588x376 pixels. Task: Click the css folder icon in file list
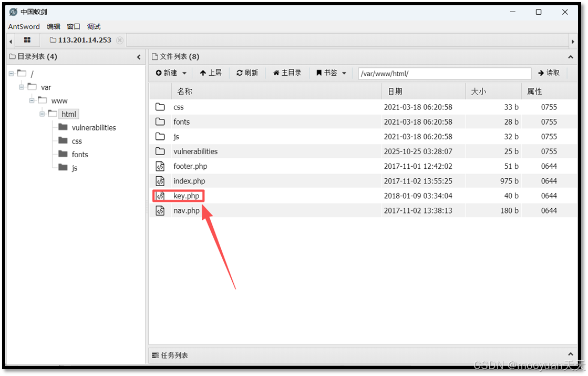tap(160, 107)
